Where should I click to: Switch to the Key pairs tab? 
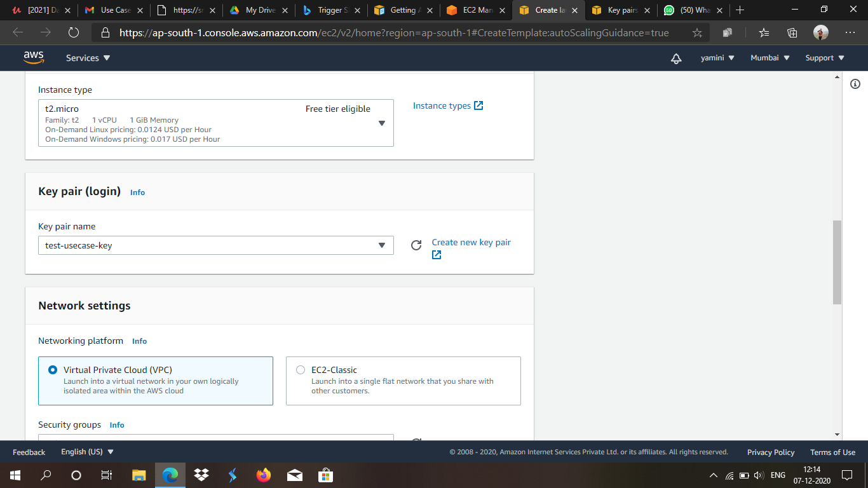pyautogui.click(x=621, y=10)
